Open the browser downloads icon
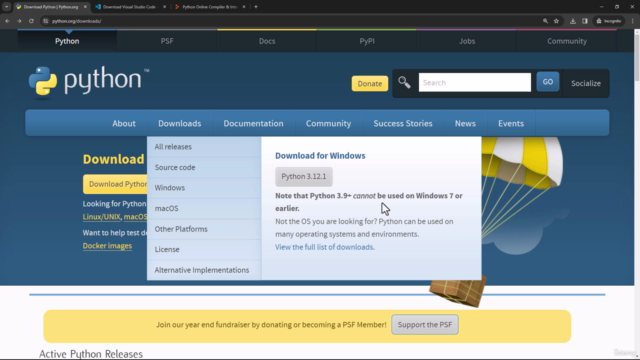This screenshot has height=360, width=640. click(x=573, y=21)
